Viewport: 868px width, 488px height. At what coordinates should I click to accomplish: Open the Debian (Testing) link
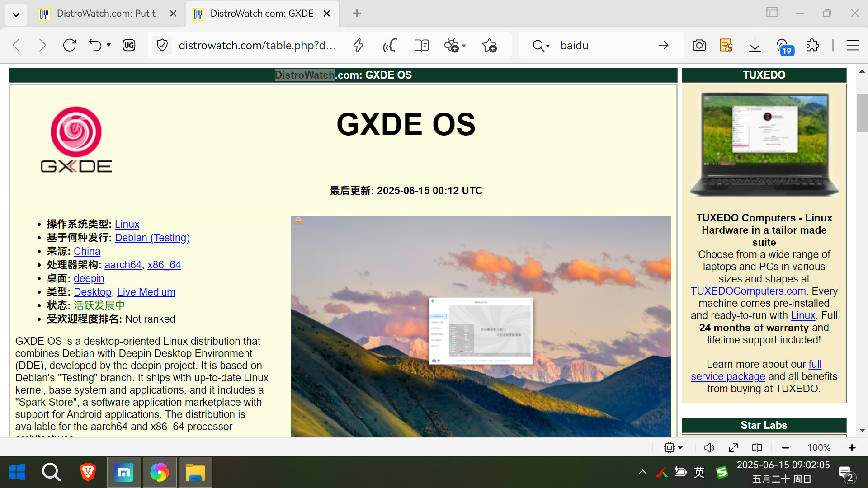pos(152,238)
